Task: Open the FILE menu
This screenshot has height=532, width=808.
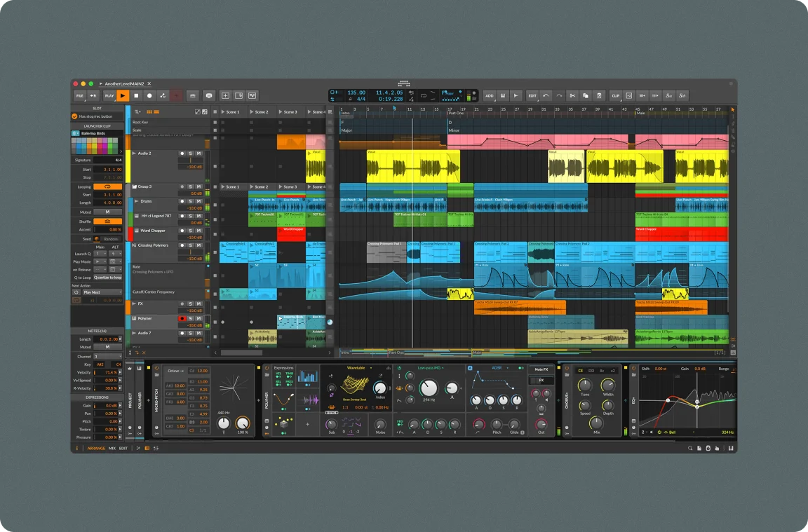Action: pos(80,96)
